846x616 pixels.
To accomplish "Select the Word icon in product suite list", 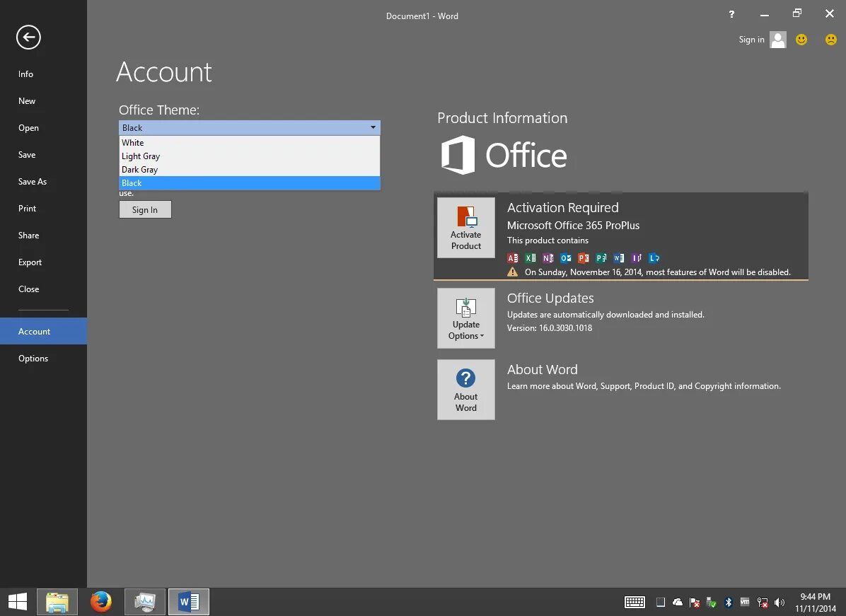I will pos(618,257).
